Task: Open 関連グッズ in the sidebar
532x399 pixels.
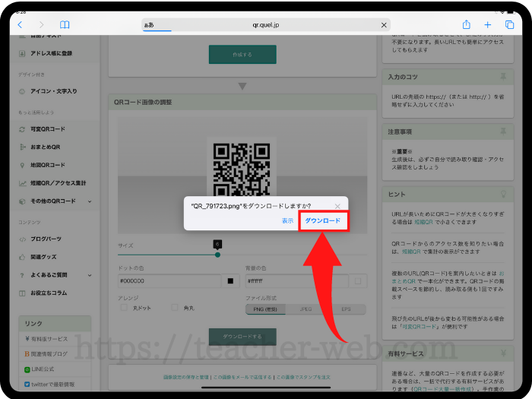Action: tap(43, 257)
